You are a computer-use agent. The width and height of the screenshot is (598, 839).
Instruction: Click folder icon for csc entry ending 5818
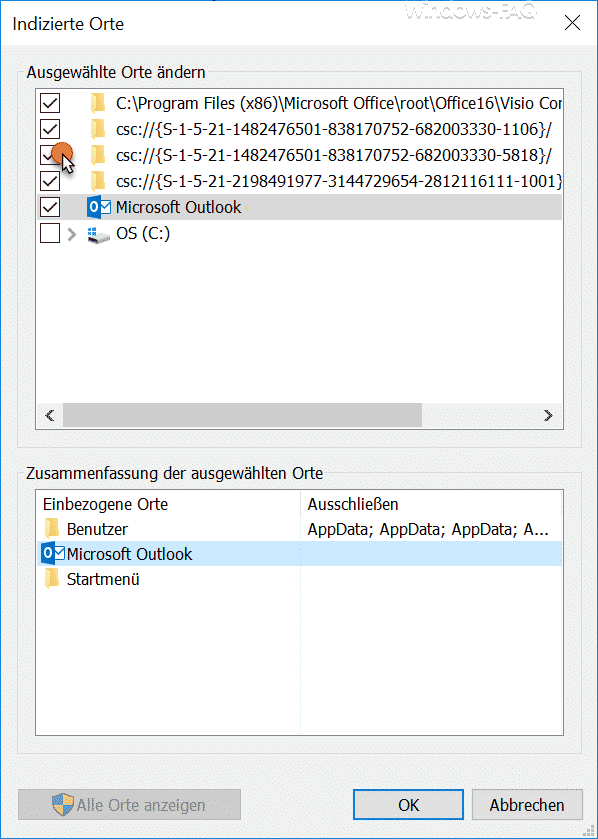click(x=98, y=155)
